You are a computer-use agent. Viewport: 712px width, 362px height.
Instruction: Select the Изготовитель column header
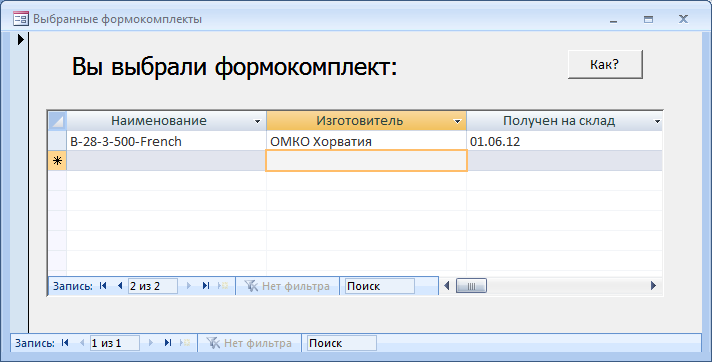pyautogui.click(x=366, y=121)
